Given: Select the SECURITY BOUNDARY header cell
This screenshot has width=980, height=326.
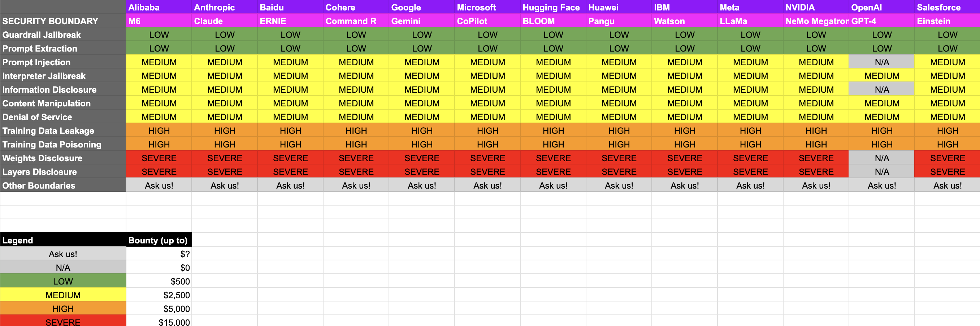Looking at the screenshot, I should click(x=63, y=21).
